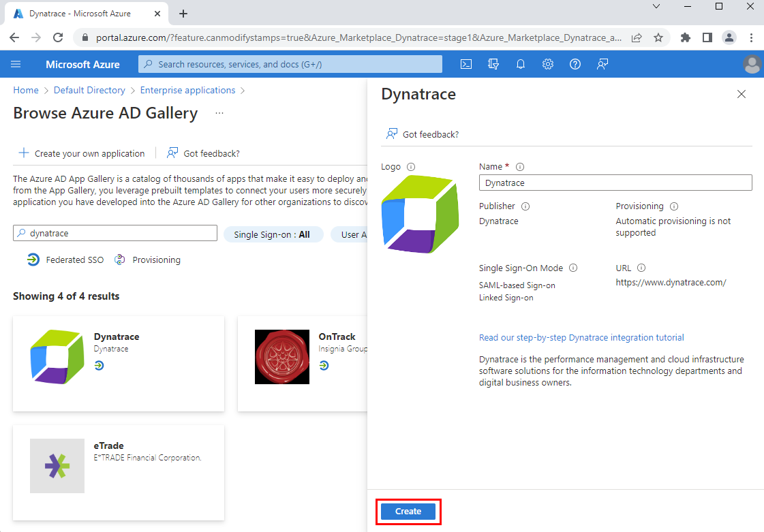Viewport: 764px width, 532px height.
Task: Open the browser tab search chevron
Action: (x=656, y=6)
